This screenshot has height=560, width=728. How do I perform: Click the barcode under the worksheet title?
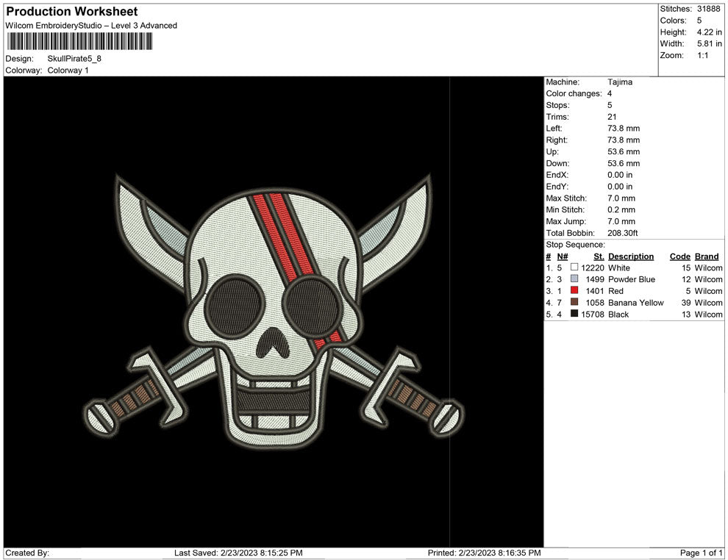[x=79, y=41]
